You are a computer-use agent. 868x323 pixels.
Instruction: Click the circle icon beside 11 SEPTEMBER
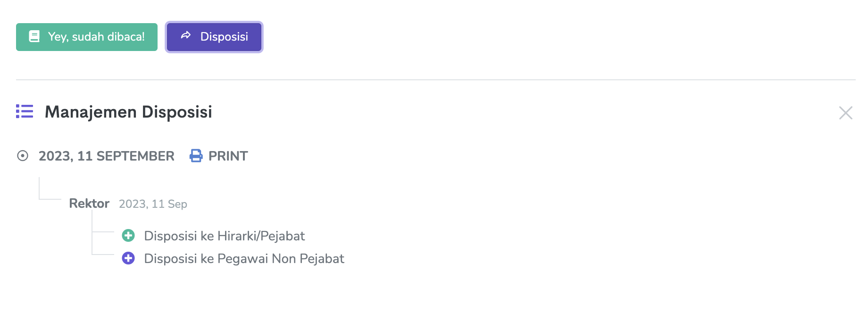pyautogui.click(x=23, y=156)
